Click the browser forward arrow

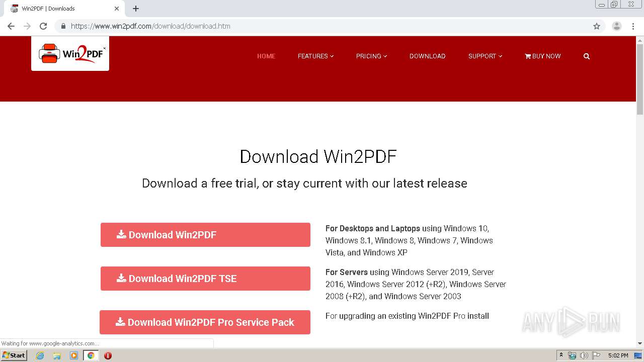pyautogui.click(x=27, y=26)
